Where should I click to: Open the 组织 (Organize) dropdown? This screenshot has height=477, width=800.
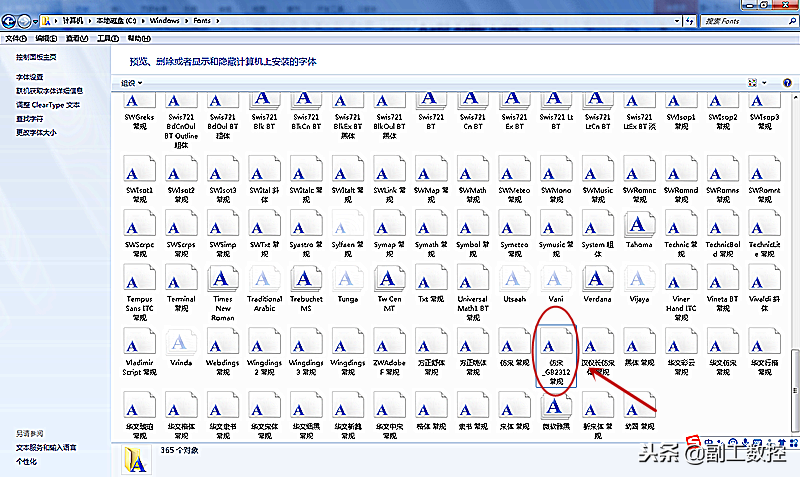132,83
